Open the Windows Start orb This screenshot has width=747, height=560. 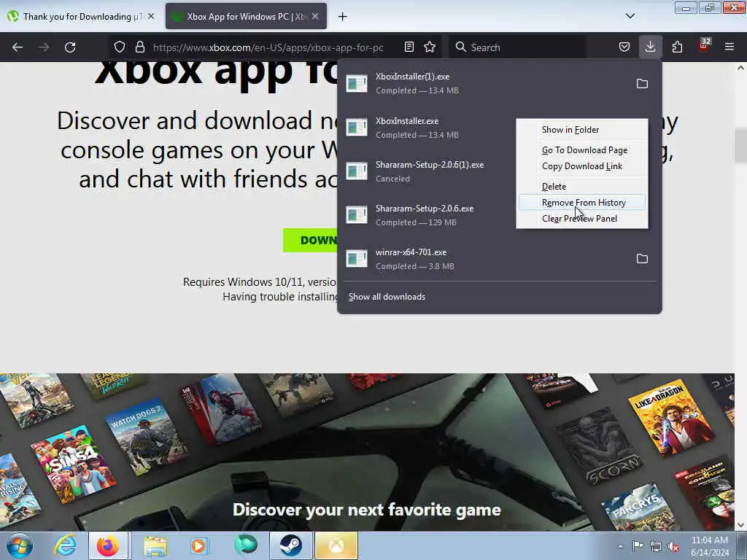[x=20, y=545]
